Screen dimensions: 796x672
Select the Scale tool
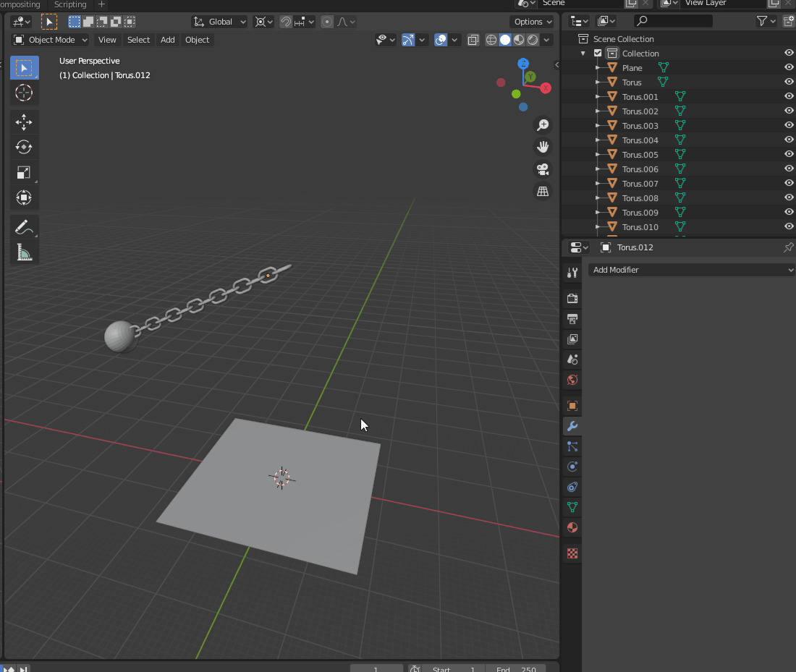point(24,173)
